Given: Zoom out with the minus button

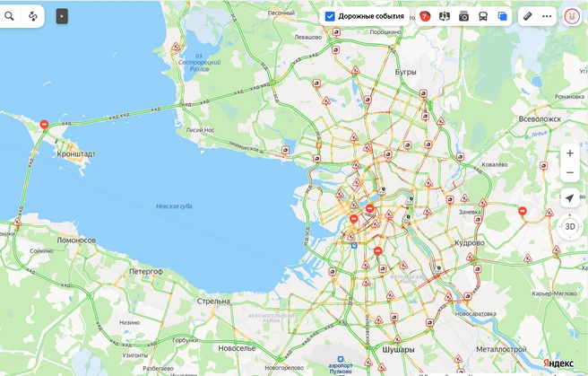Looking at the screenshot, I should pos(570,172).
